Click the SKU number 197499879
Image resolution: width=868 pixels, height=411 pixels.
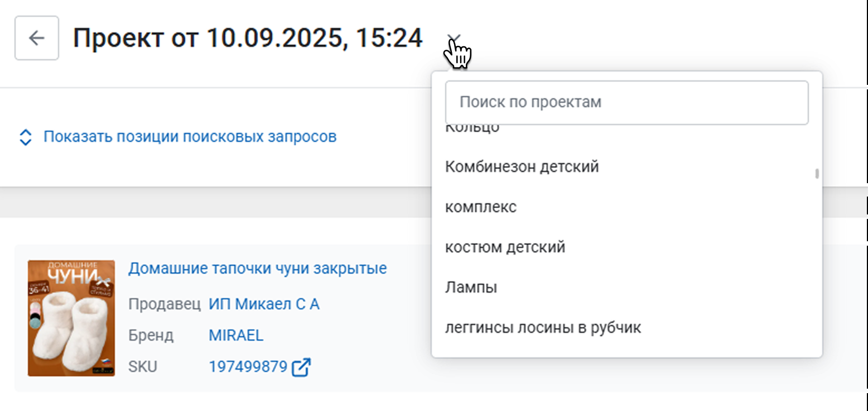tap(248, 367)
